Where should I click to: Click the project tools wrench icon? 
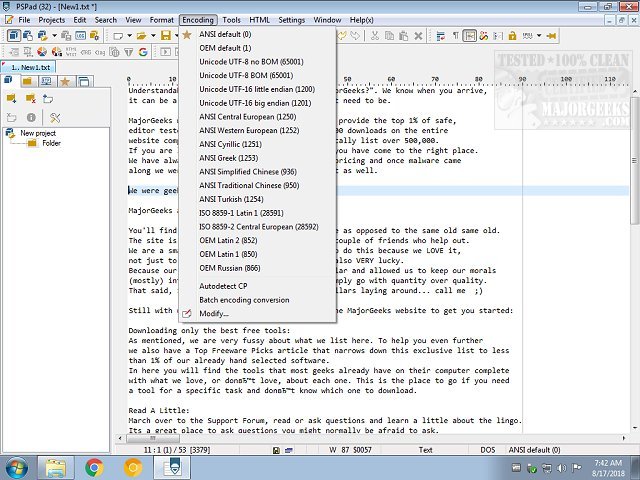coord(55,118)
